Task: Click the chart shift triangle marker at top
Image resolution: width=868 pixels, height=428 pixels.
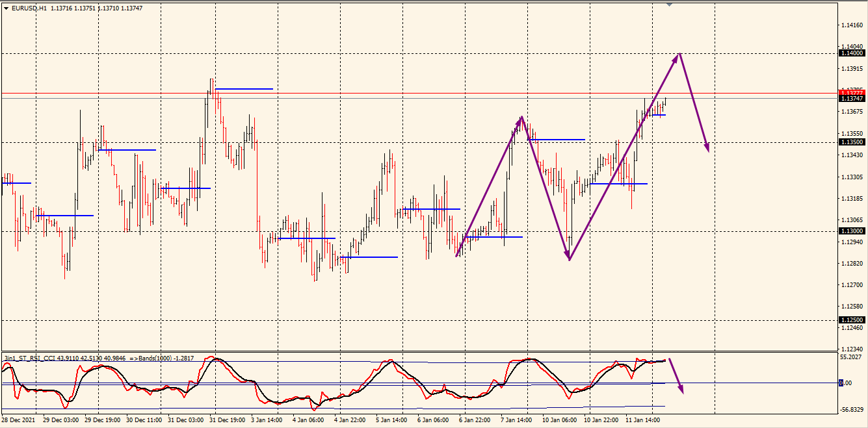Action: click(670, 4)
